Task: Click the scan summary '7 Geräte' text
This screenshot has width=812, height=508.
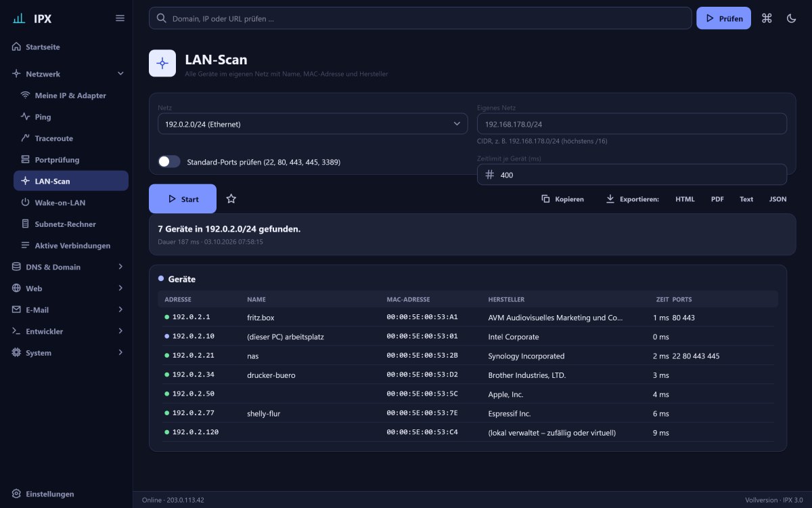Action: tap(229, 229)
